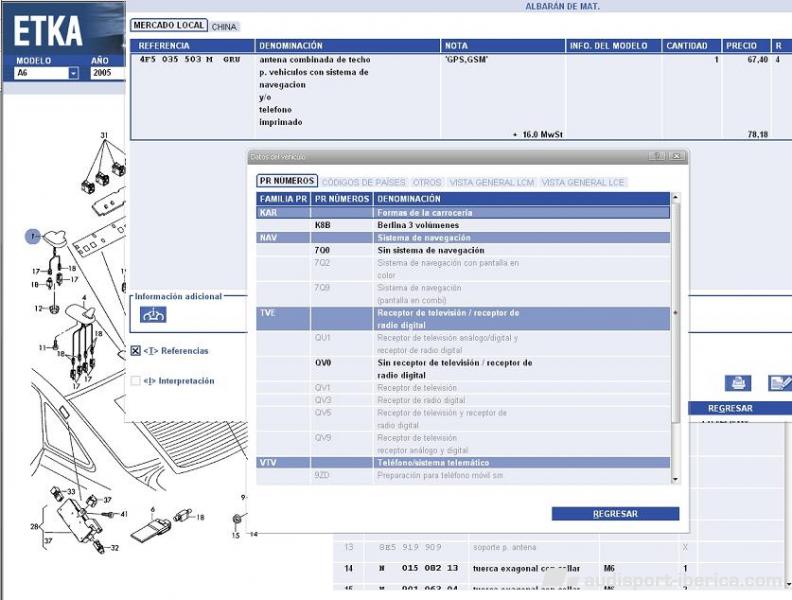The image size is (792, 600).
Task: Click help button in Datos del vehículo dialog
Action: pyautogui.click(x=657, y=156)
